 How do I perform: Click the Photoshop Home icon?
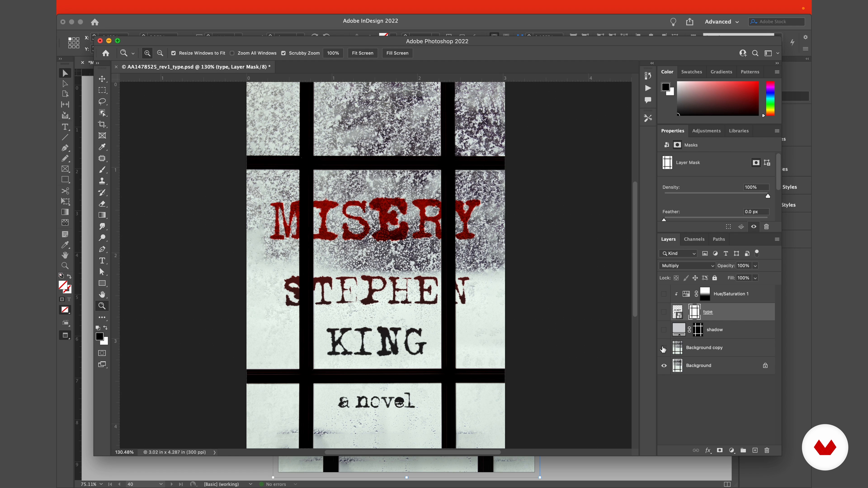tap(106, 53)
